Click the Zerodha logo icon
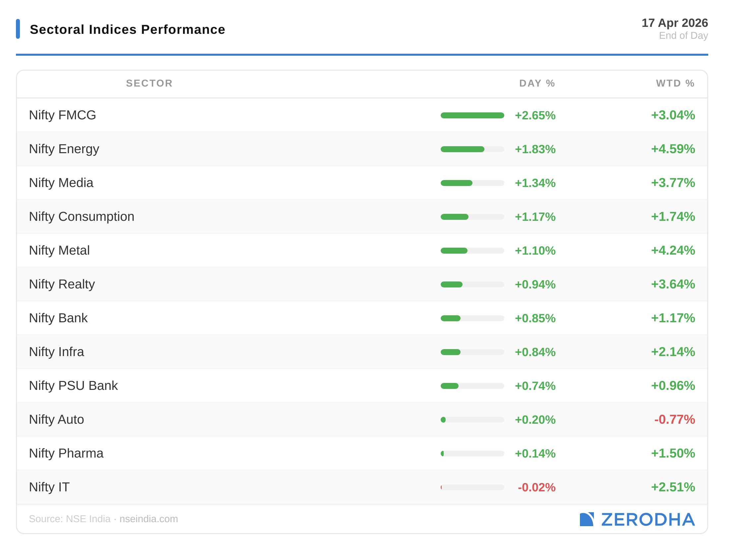The width and height of the screenshot is (756, 554). tap(586, 519)
